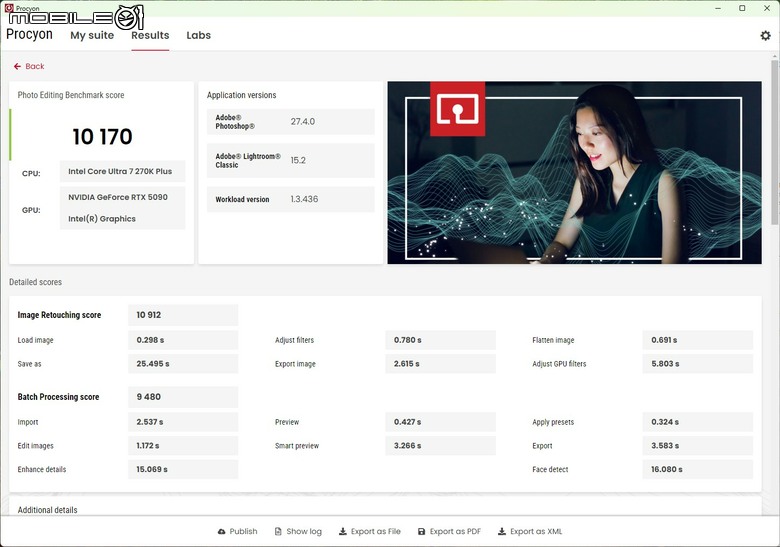Click the Load image time 0.298 s
This screenshot has width=780, height=547.
pyautogui.click(x=183, y=340)
